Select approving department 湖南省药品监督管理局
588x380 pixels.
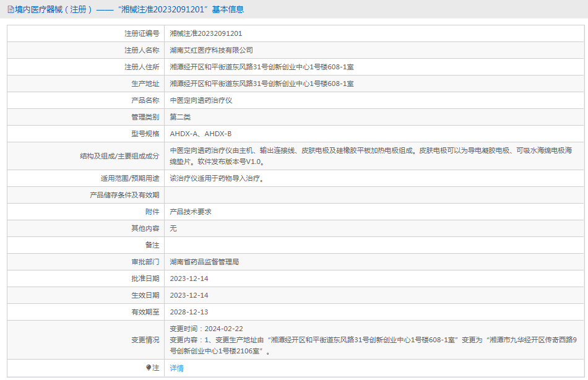point(204,262)
